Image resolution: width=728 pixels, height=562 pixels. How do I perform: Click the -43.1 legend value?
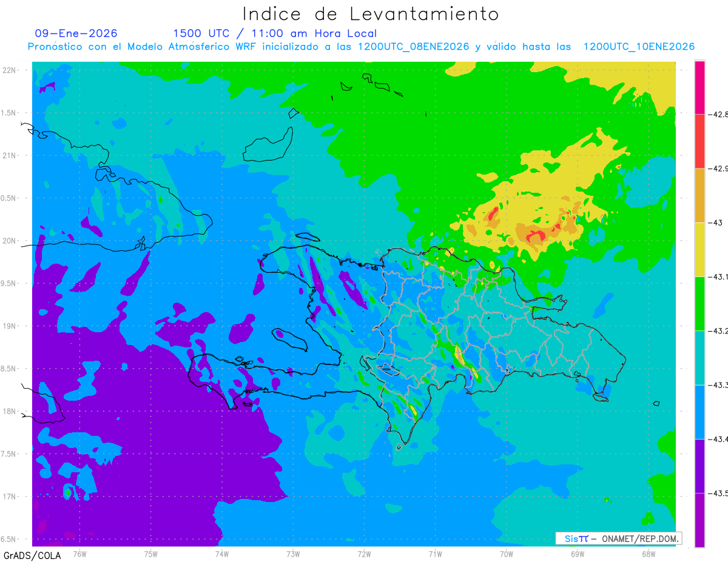point(719,277)
